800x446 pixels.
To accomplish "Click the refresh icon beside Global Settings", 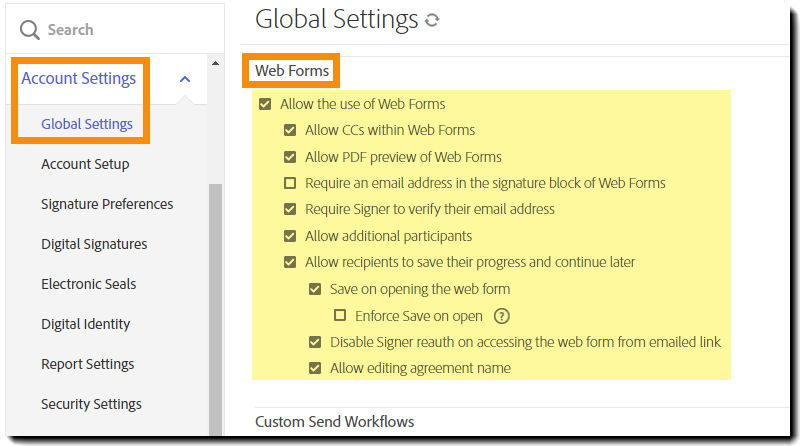I will pyautogui.click(x=432, y=20).
